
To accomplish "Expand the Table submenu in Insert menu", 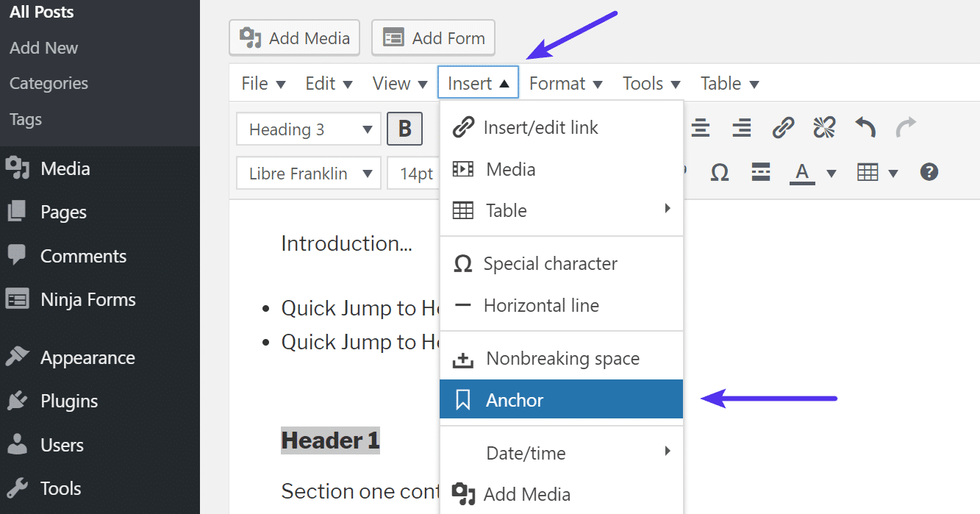I will point(562,210).
